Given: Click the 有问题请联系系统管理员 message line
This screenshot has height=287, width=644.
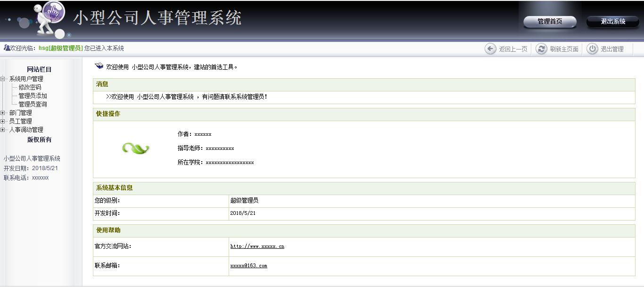Looking at the screenshot, I should tap(187, 97).
